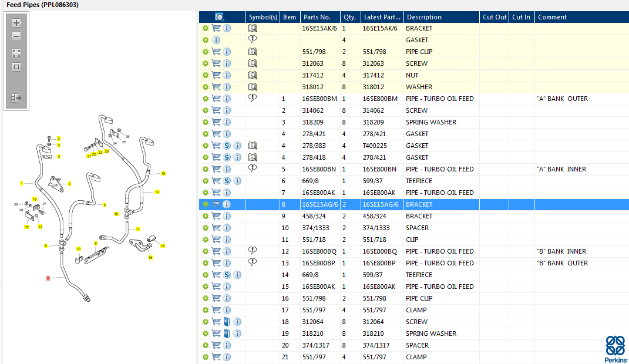Zoom out of the parts diagram

tap(16, 36)
